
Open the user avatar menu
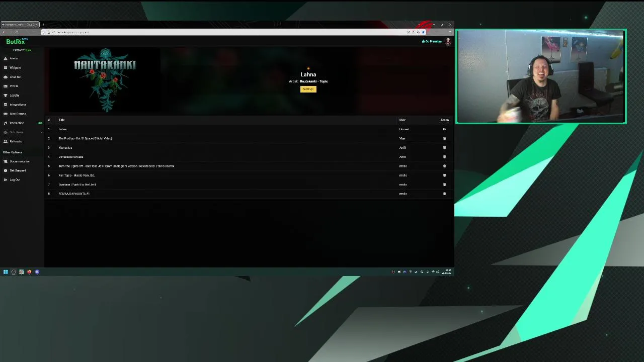pos(448,42)
